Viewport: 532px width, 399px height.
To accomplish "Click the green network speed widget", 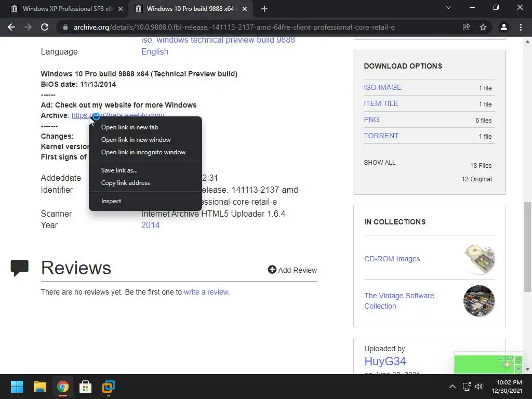I will coord(488,363).
